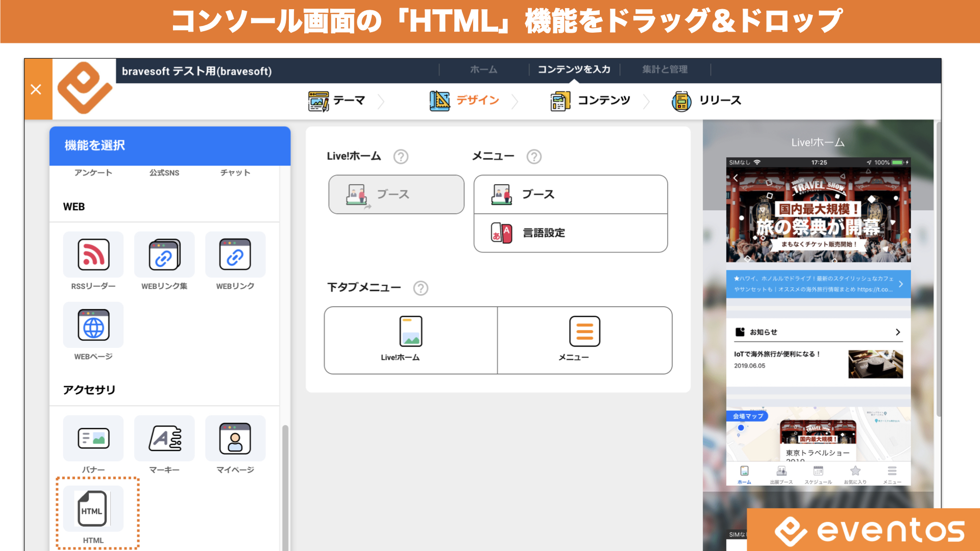Close the panel with orange X button
The image size is (980, 551).
point(36,90)
